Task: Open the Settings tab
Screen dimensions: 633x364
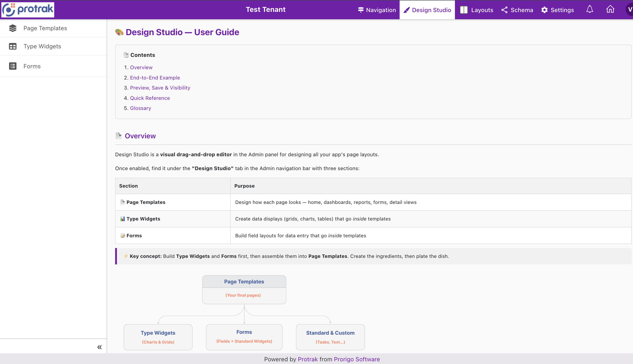Action: pos(557,10)
